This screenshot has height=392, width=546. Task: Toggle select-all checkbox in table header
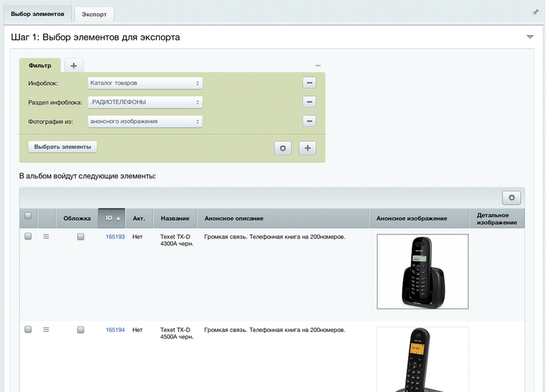click(28, 216)
